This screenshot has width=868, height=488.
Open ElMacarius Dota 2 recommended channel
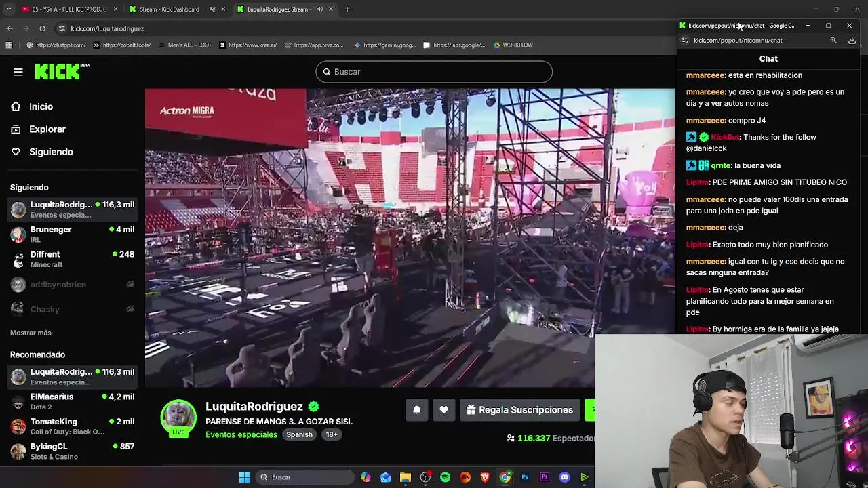pos(72,402)
